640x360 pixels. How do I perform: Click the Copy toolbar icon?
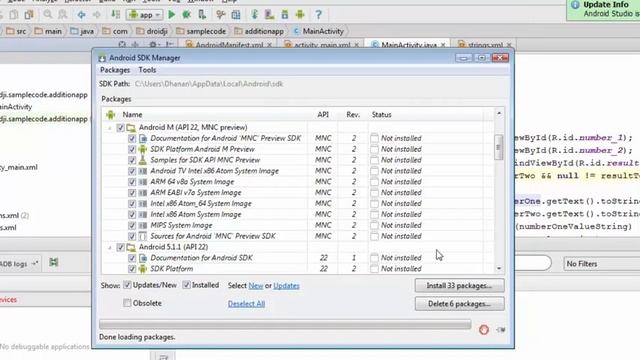(13, 15)
